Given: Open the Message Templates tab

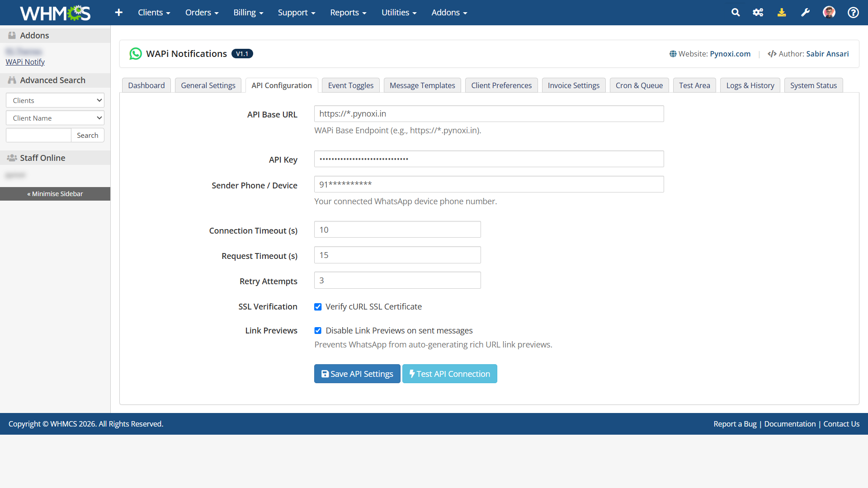Looking at the screenshot, I should pos(422,85).
